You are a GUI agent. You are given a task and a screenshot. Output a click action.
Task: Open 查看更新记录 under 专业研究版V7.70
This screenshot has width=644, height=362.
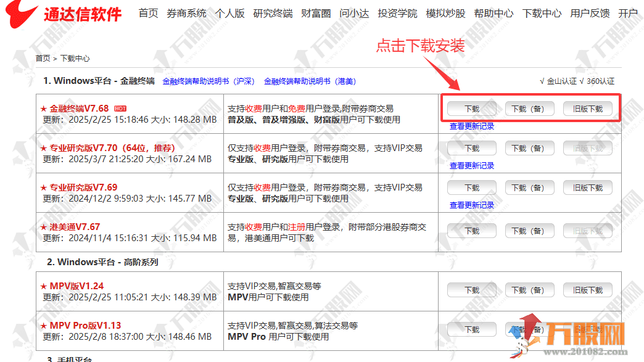[x=472, y=166]
